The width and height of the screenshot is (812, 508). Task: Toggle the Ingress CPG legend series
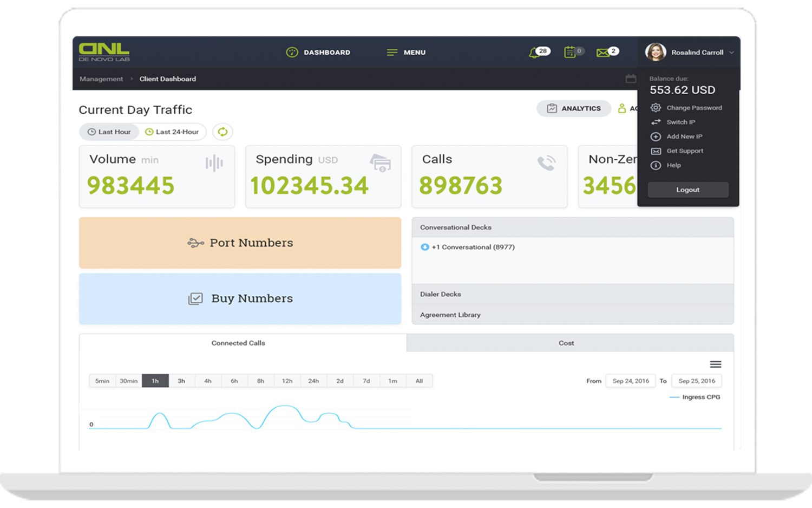[x=695, y=397]
